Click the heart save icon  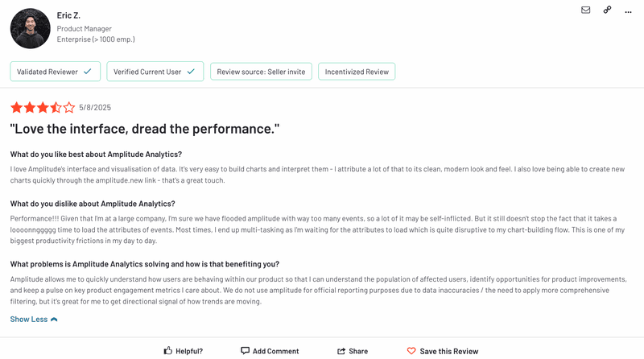coord(411,351)
